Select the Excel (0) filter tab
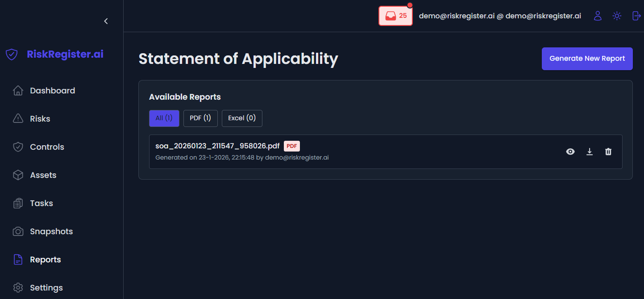Screen dimensions: 644x299 (x=242, y=118)
